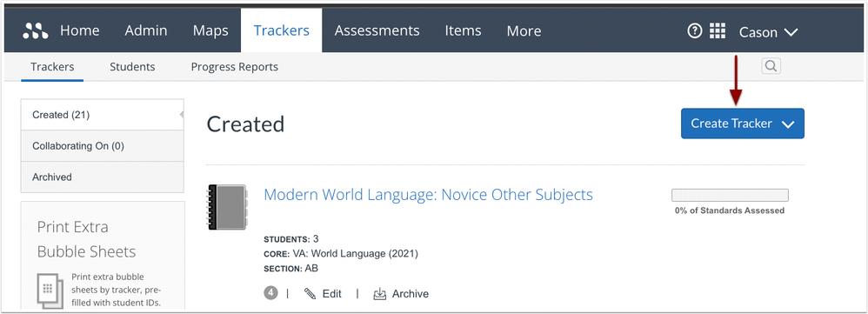
Task: Click the MasteryConnect logo icon
Action: click(x=36, y=31)
